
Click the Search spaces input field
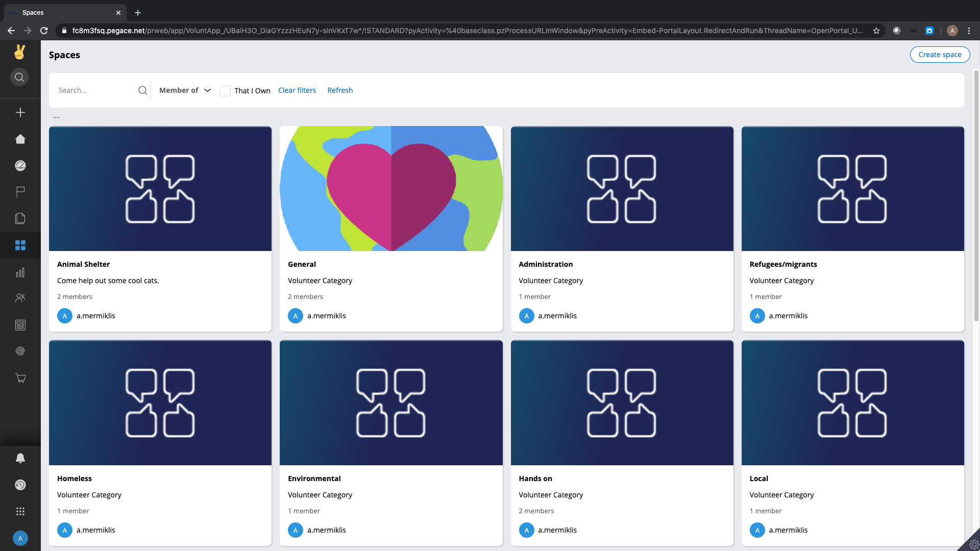pos(95,90)
